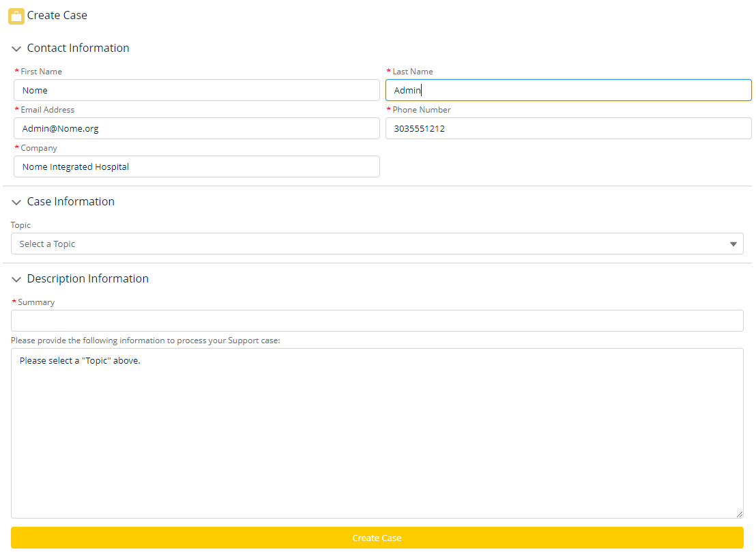
Task: Click the Topic dropdown arrow
Action: tap(733, 244)
